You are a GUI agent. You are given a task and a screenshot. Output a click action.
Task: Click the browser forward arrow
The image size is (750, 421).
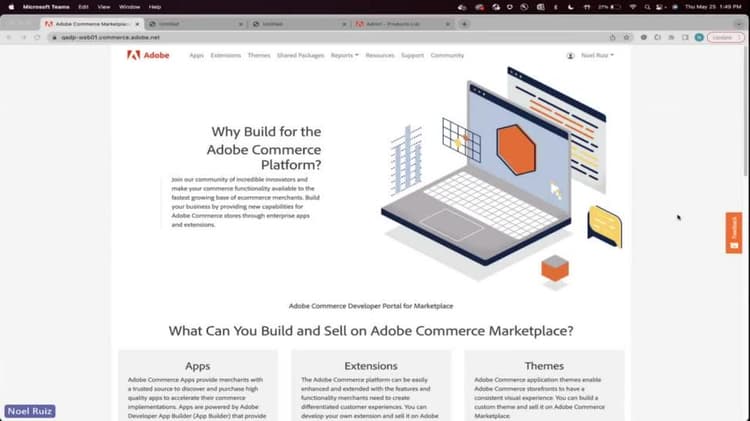click(23, 37)
